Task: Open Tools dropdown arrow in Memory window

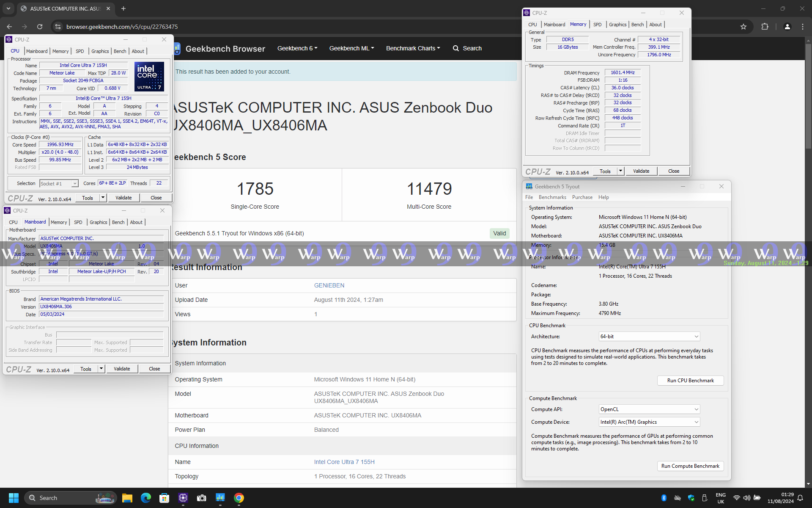Action: [x=620, y=171]
